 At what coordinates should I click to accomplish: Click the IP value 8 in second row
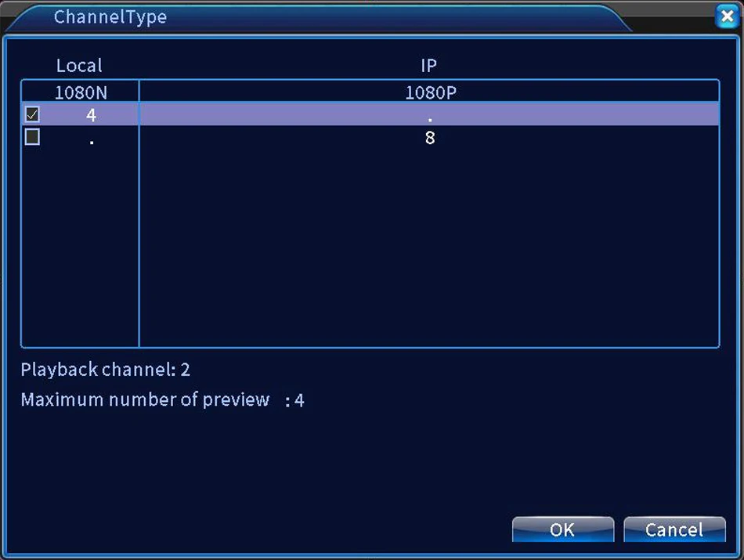(430, 138)
